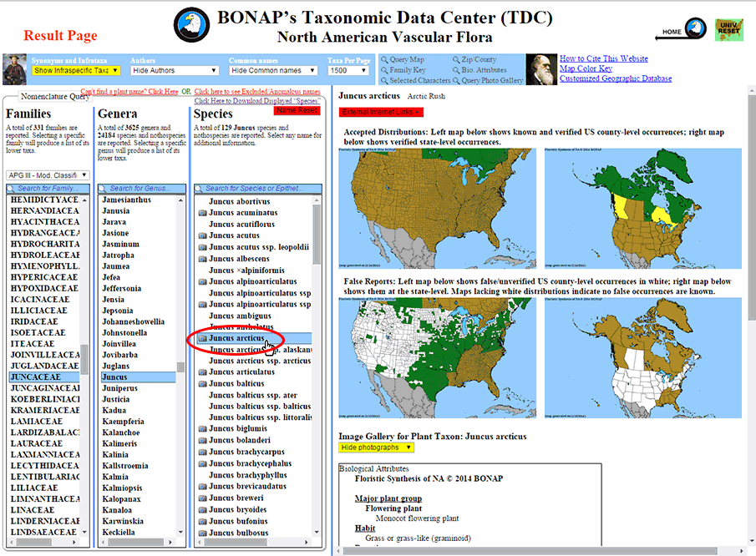Screen dimensions: 756x556
Task: Open Show Infraspecific Taxa dropdown
Action: tap(76, 70)
